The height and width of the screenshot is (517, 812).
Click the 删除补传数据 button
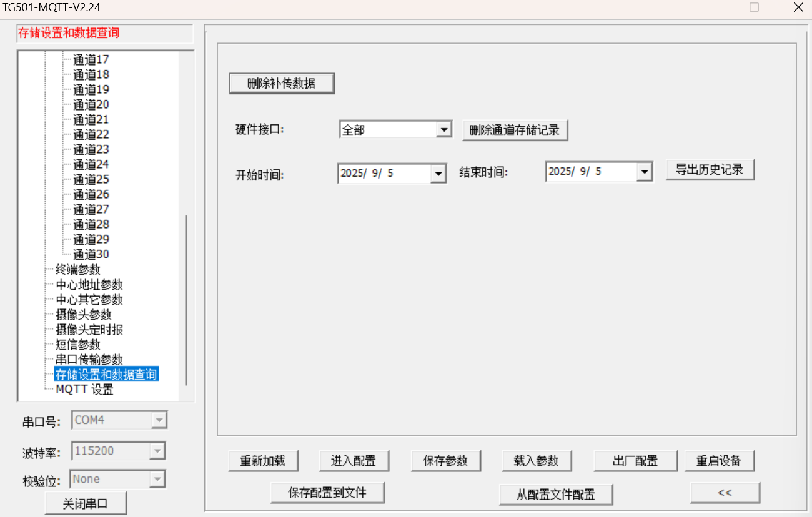pos(282,83)
